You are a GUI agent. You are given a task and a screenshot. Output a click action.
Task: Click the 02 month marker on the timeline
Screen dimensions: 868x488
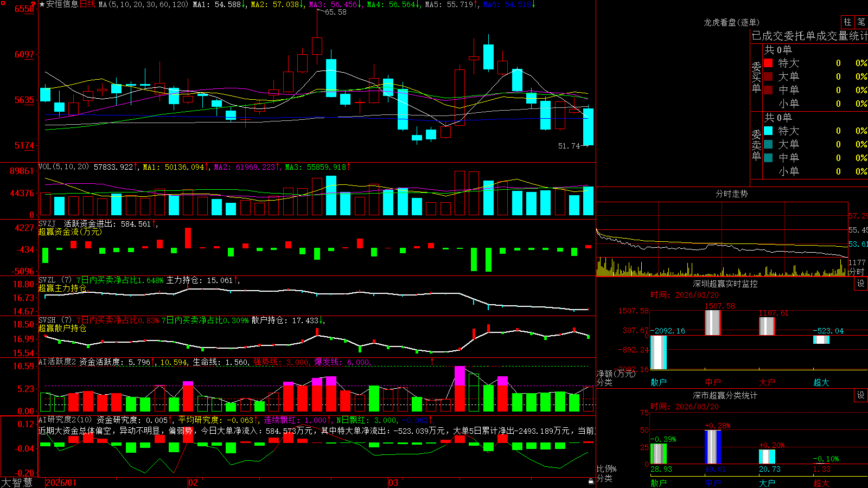pos(193,483)
